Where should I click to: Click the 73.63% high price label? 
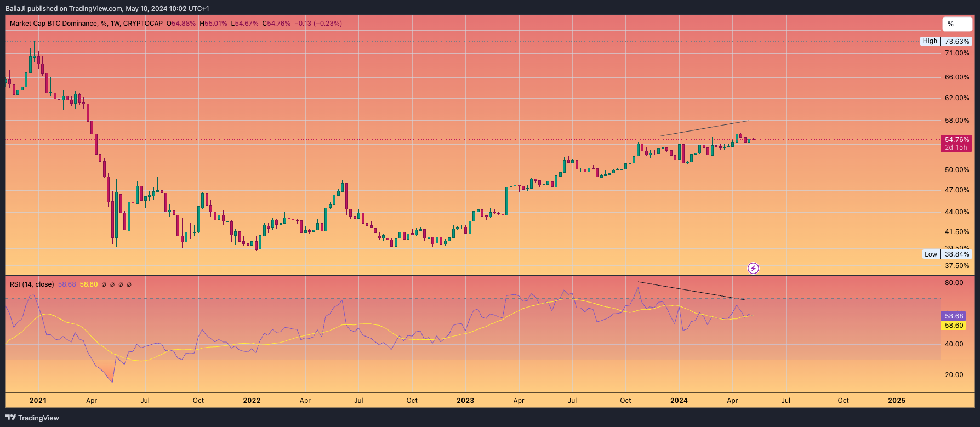pyautogui.click(x=957, y=42)
